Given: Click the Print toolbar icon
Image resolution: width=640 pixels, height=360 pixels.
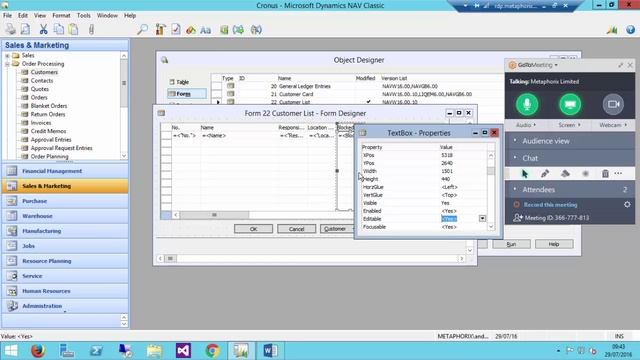Looking at the screenshot, I should click(11, 29).
